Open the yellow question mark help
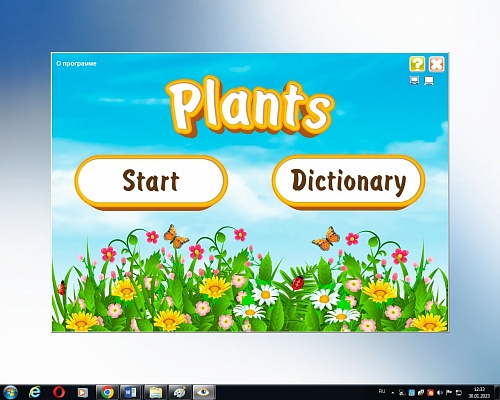Screen dimensions: 500x400 click(x=417, y=64)
